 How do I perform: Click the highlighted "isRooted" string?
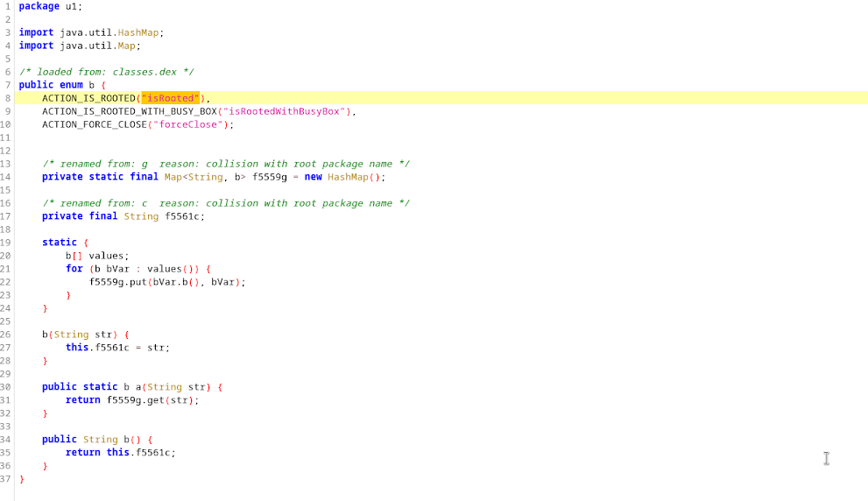[x=171, y=98]
